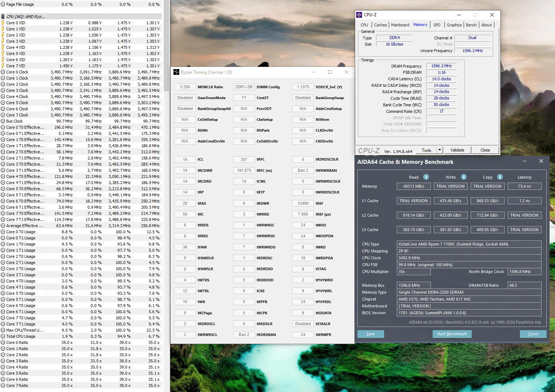Click the tRFC value field 307
555x392 pixels.
[244, 159]
